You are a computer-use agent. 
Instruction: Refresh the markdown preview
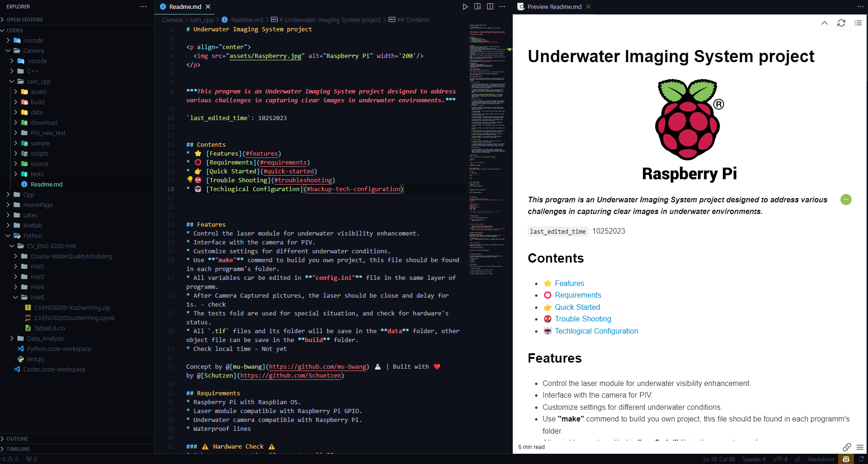[x=841, y=23]
